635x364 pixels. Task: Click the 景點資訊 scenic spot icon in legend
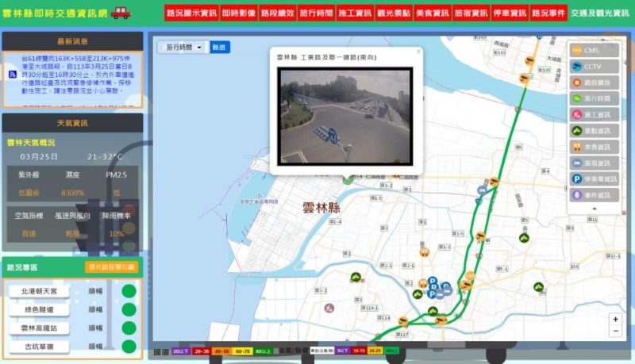click(577, 131)
